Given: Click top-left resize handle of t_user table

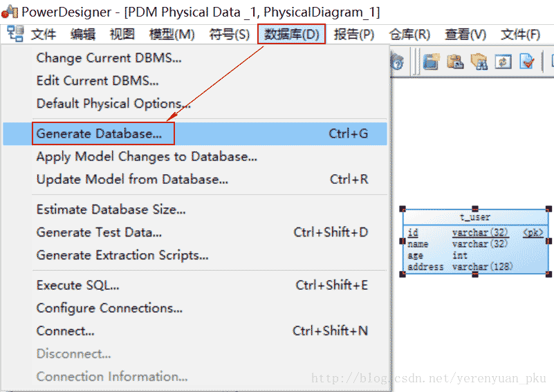Looking at the screenshot, I should click(403, 209).
